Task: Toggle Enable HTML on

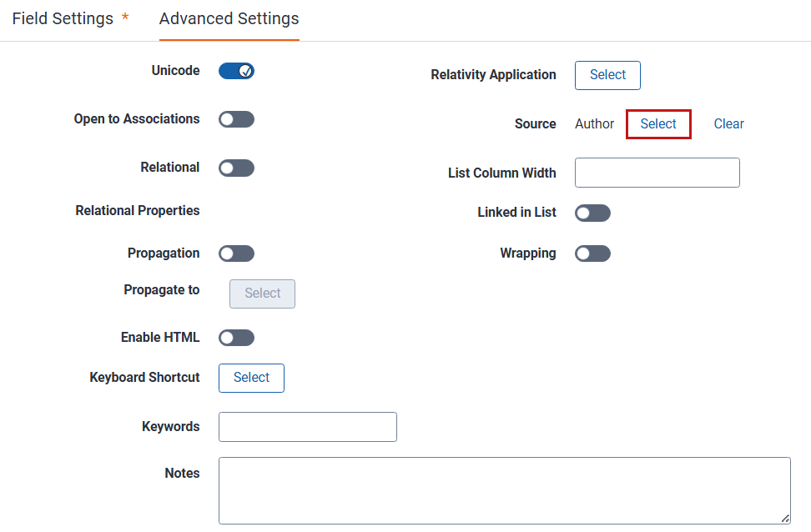Action: (236, 337)
